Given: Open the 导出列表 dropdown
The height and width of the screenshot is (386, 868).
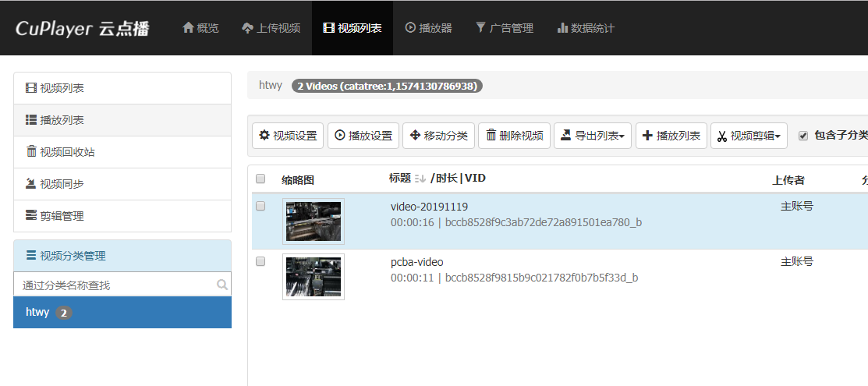Looking at the screenshot, I should click(x=593, y=136).
